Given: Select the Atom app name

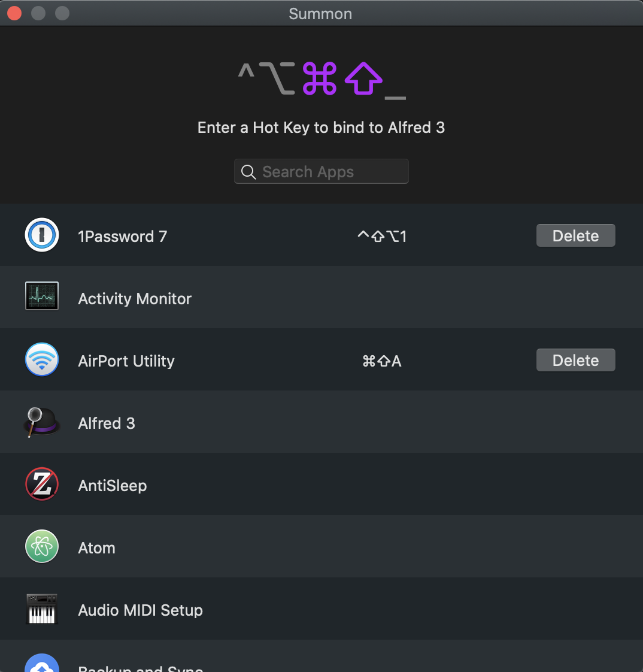Looking at the screenshot, I should point(97,548).
